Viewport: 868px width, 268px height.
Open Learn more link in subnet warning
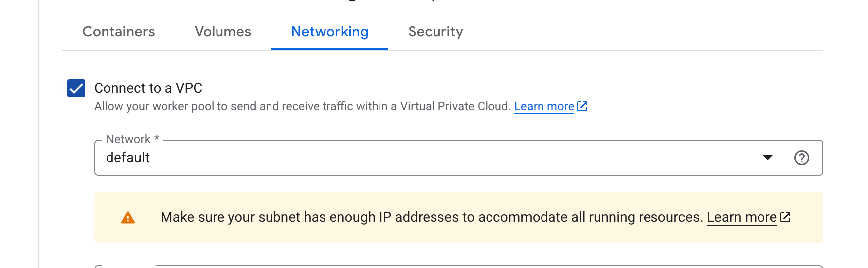741,217
